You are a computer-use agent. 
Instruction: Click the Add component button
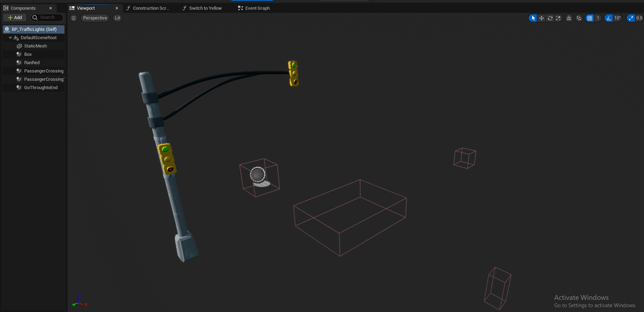[15, 18]
